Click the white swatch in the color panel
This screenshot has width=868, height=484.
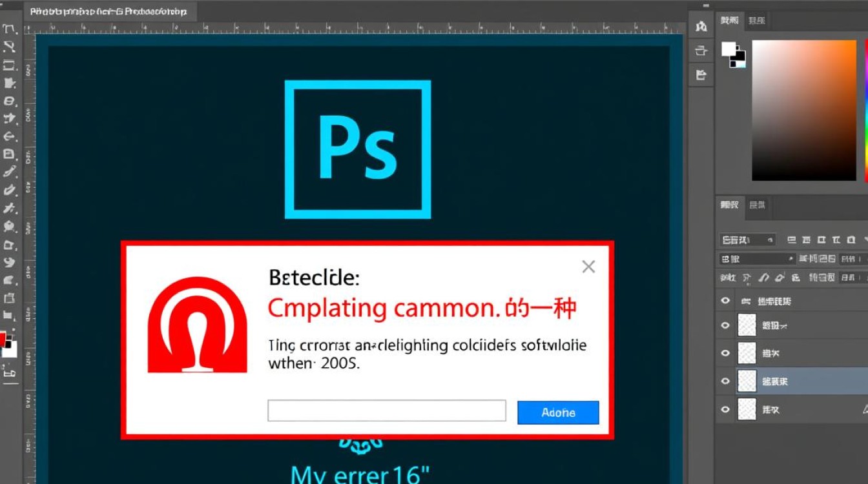[x=729, y=48]
